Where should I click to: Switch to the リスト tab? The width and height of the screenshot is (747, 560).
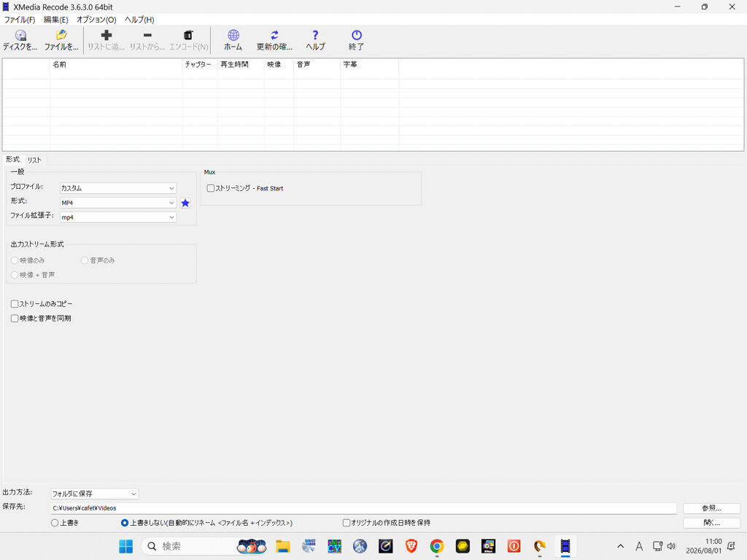coord(34,160)
